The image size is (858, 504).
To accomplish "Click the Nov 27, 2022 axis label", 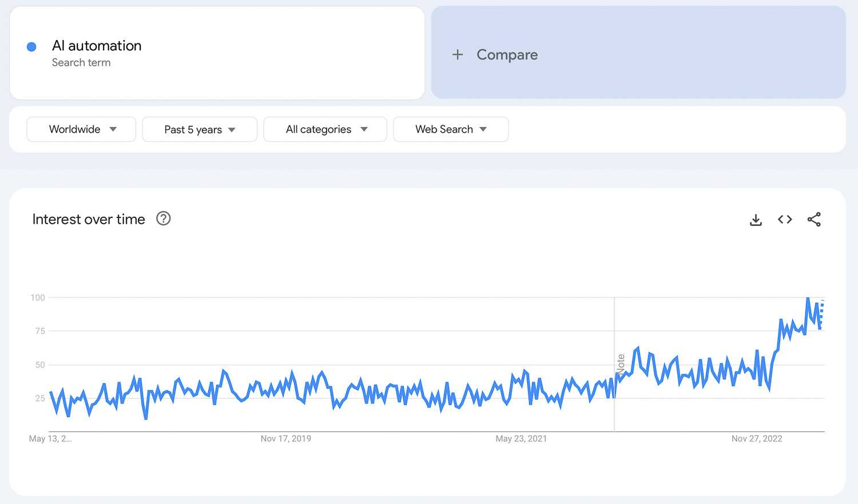I will (757, 438).
